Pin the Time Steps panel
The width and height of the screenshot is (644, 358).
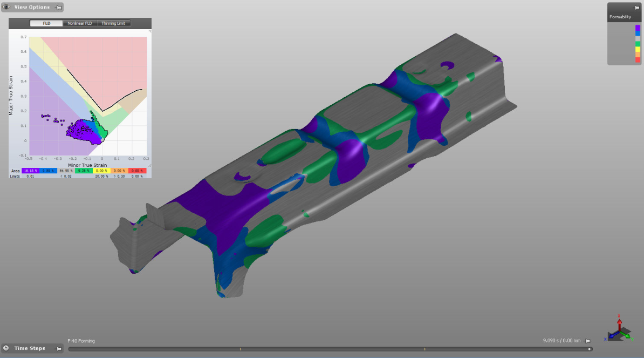click(58, 349)
